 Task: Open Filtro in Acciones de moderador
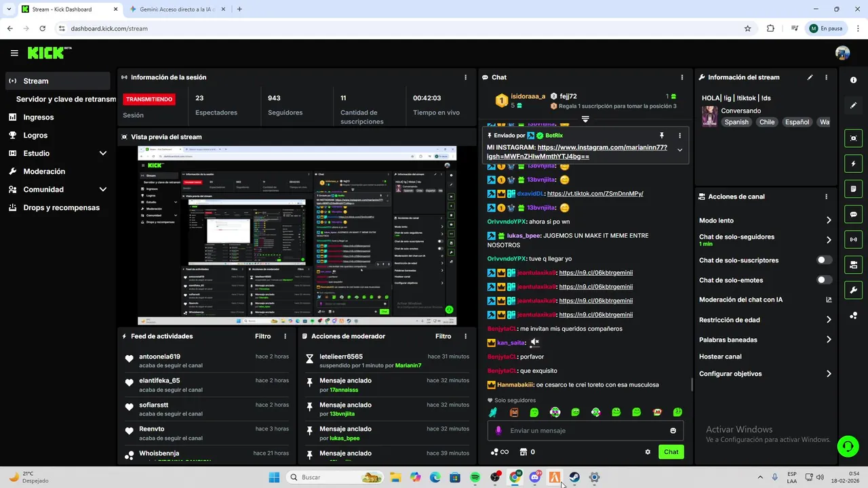[443, 336]
